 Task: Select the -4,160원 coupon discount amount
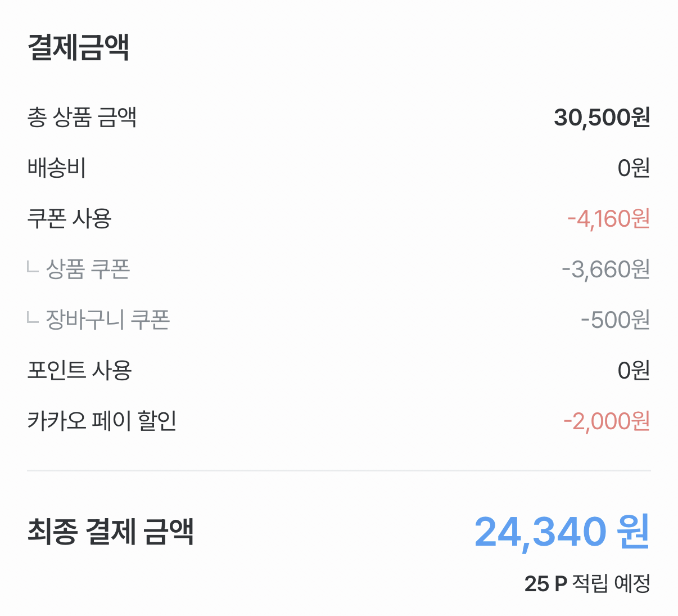[x=608, y=218]
